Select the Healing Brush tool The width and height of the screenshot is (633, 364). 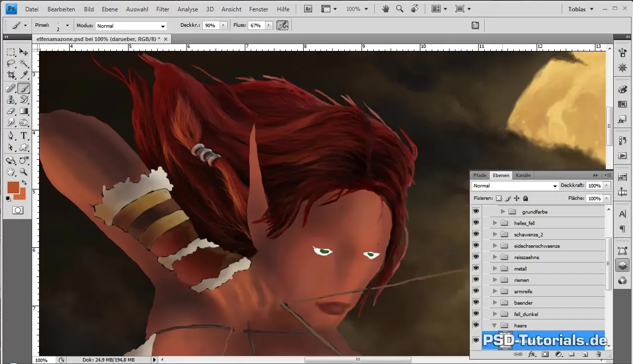click(10, 89)
